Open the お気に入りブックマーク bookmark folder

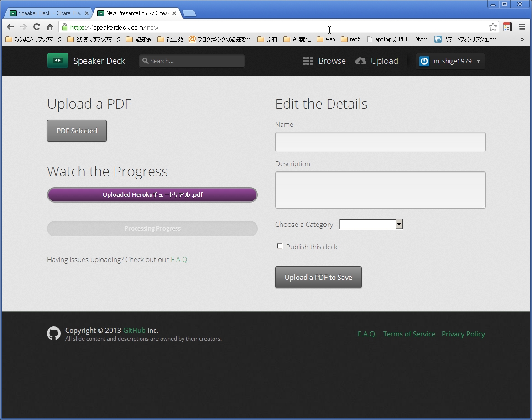pos(34,39)
